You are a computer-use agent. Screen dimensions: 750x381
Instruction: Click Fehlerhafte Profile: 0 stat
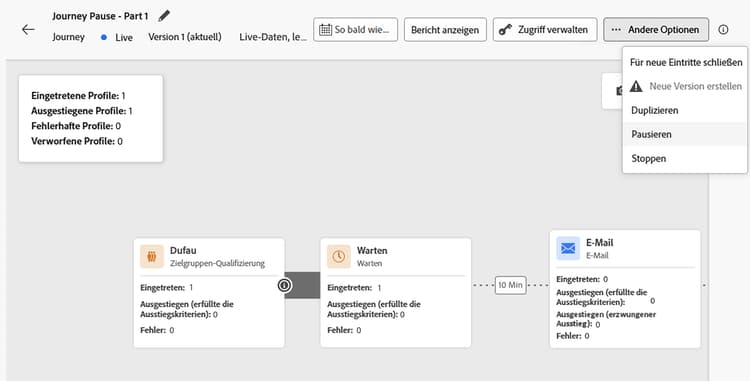tap(76, 126)
